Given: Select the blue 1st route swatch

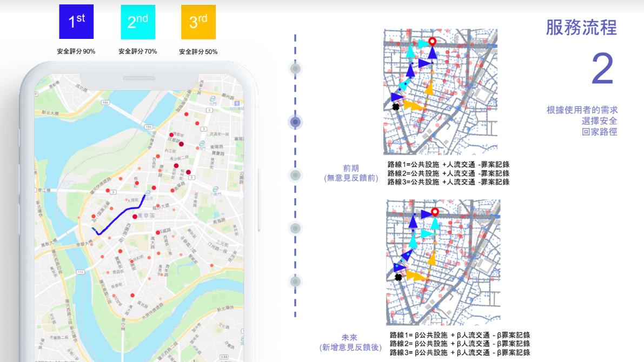Looking at the screenshot, I should coord(76,22).
